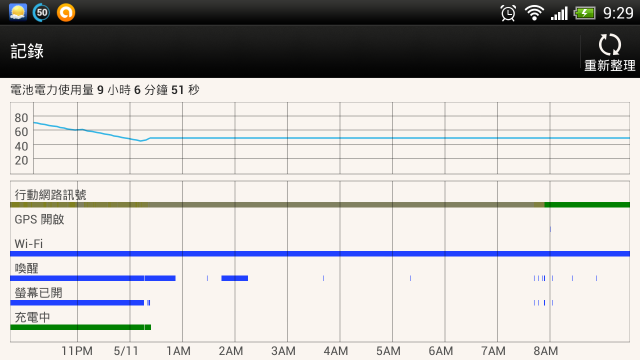Tap the 行動網路訊號 row label
The width and height of the screenshot is (640, 360).
click(x=50, y=195)
